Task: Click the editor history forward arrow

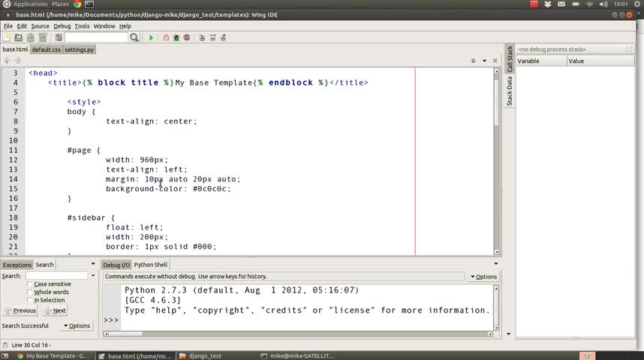Action: click(17, 60)
